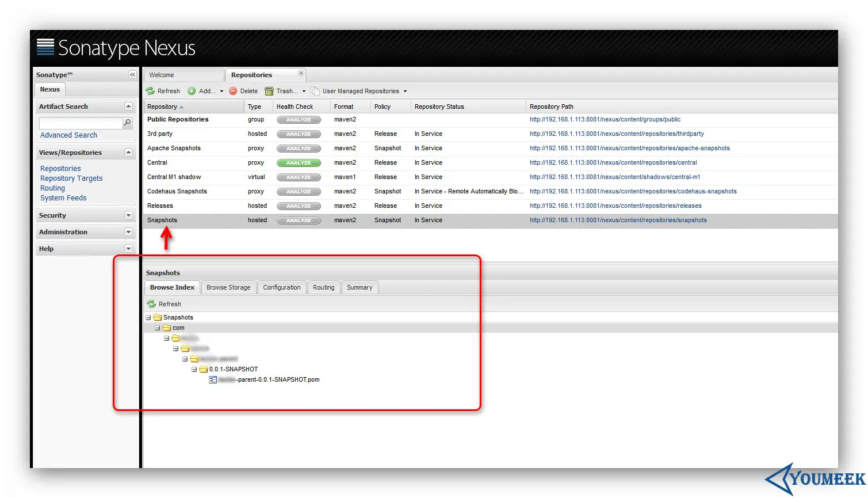Open the apache-snapshots repository path URL
Image resolution: width=868 pixels, height=498 pixels.
tap(630, 149)
